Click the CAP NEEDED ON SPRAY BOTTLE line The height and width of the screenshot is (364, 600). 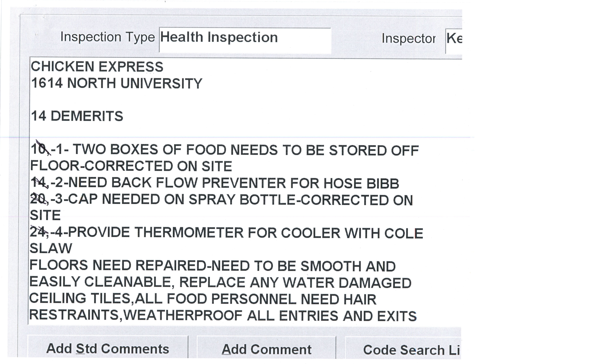pyautogui.click(x=221, y=200)
